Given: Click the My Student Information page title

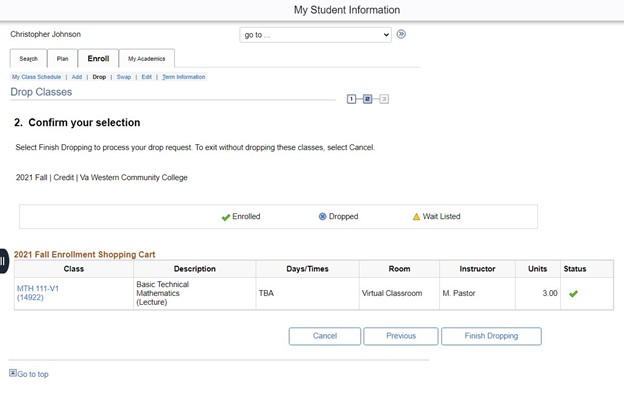Looking at the screenshot, I should pos(347,10).
